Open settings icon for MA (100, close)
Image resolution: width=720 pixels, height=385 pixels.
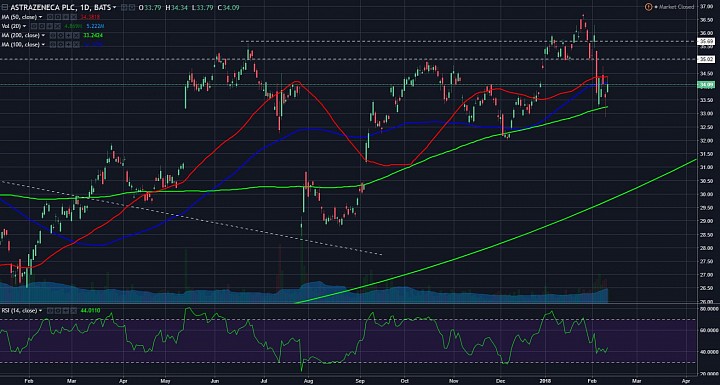point(60,45)
